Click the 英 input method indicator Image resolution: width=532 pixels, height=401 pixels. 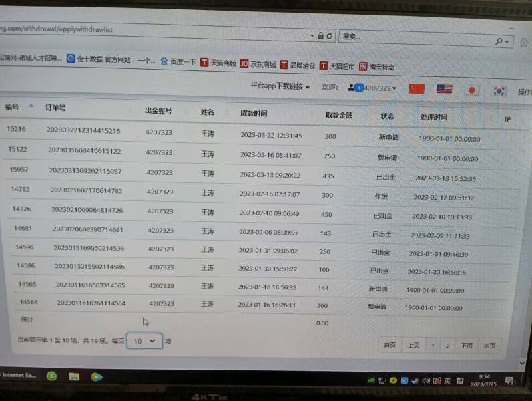coord(447,381)
